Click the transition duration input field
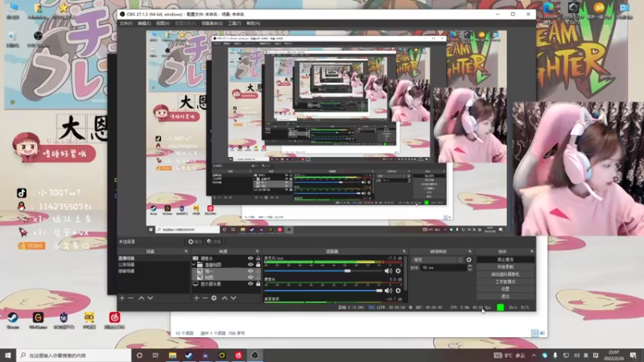 coord(443,268)
